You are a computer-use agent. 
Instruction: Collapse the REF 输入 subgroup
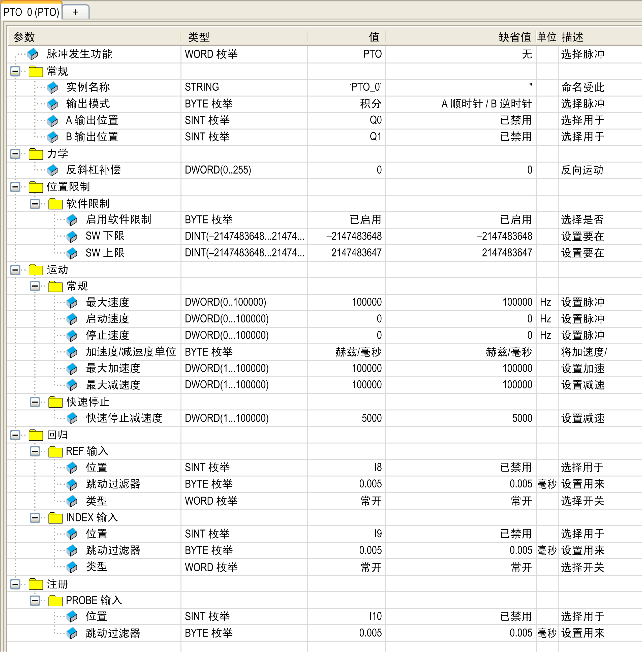pos(35,451)
